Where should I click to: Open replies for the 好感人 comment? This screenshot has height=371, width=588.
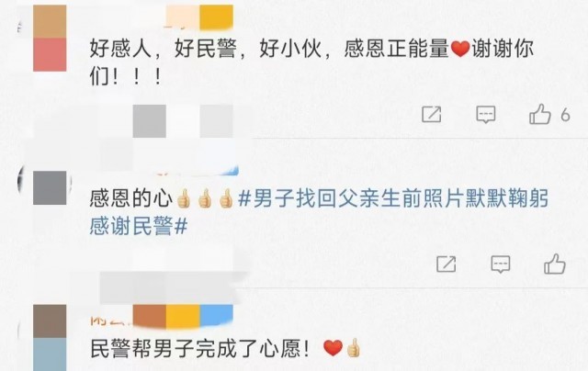click(486, 115)
